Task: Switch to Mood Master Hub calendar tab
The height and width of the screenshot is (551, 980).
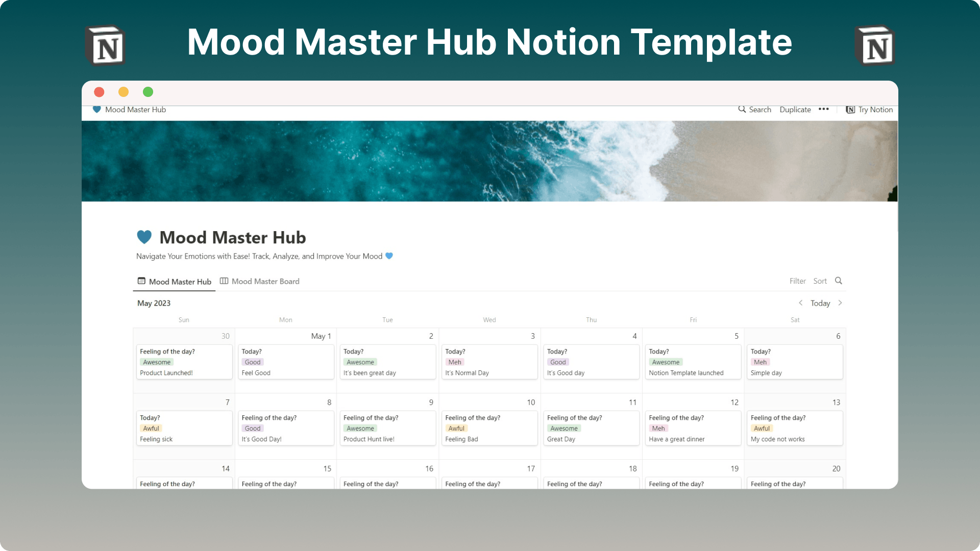Action: coord(174,282)
